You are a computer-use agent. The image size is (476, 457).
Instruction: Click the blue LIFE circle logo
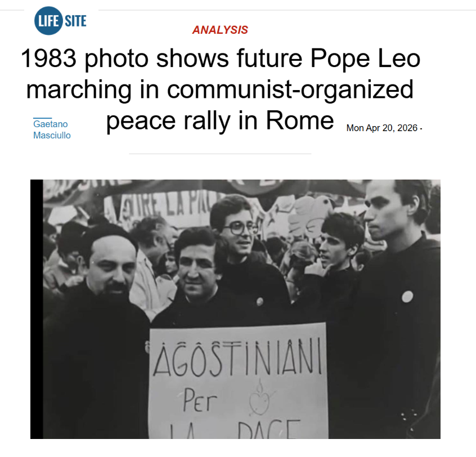click(47, 22)
